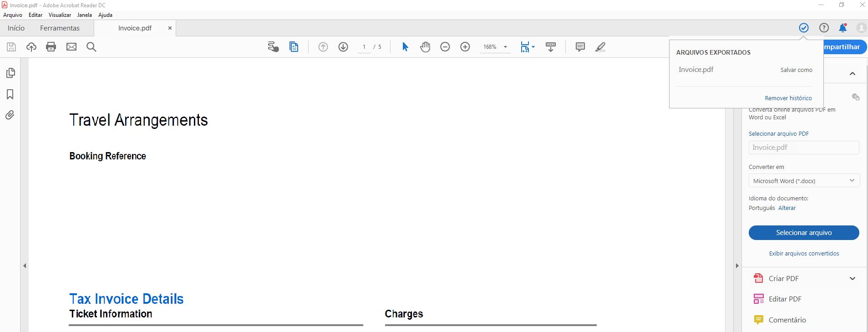
Task: Click the keyboard and arrow toolbar icon
Action: pyautogui.click(x=551, y=47)
